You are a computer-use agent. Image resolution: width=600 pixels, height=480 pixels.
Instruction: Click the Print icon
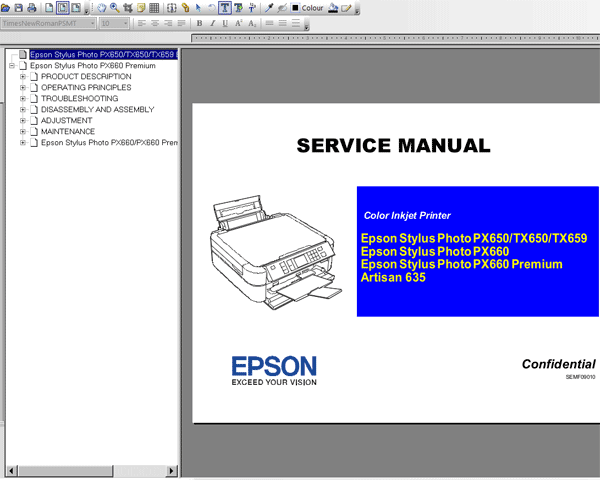click(32, 8)
